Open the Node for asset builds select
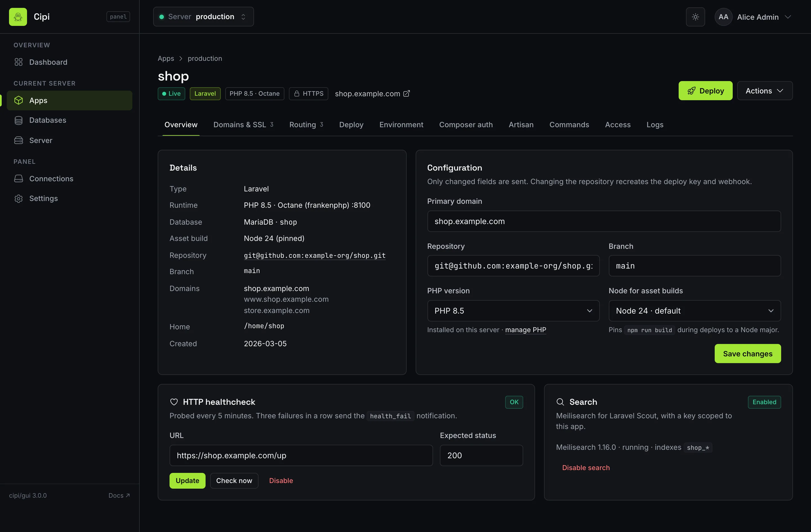The image size is (811, 532). pyautogui.click(x=694, y=311)
